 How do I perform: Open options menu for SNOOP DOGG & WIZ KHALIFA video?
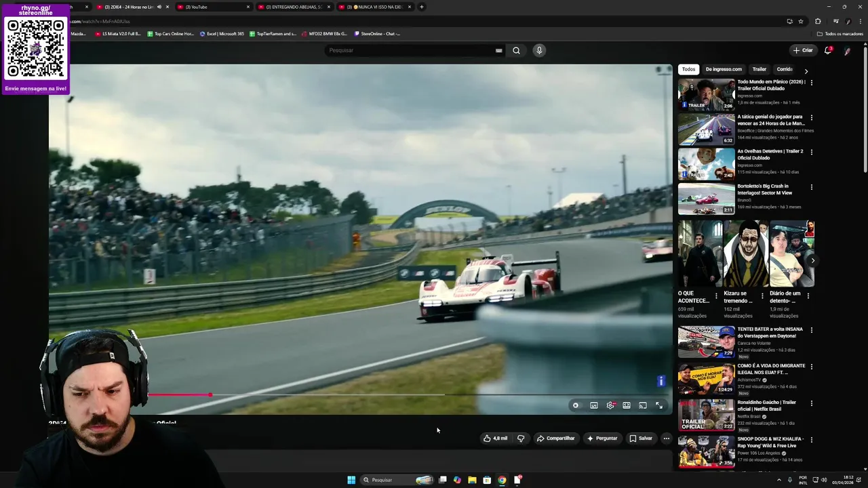811,440
